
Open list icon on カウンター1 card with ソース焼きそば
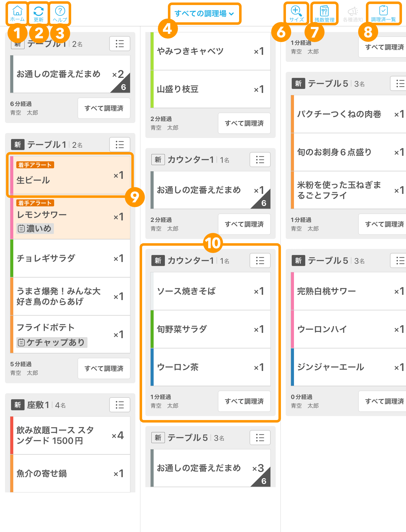pos(260,260)
